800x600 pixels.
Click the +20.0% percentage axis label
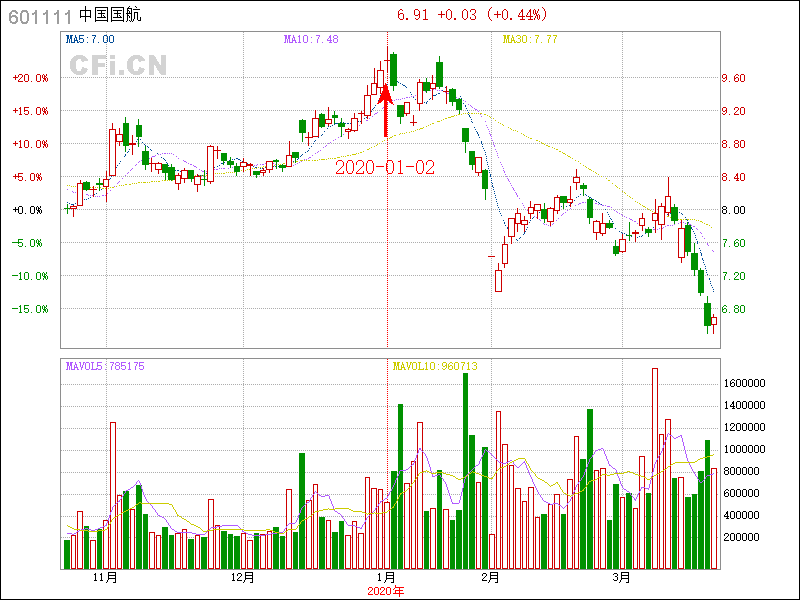tap(31, 78)
